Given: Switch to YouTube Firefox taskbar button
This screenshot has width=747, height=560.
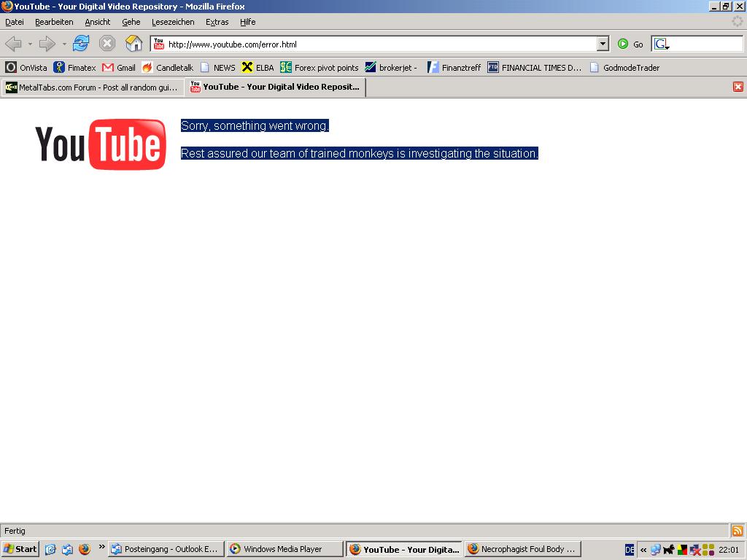Looking at the screenshot, I should click(404, 549).
